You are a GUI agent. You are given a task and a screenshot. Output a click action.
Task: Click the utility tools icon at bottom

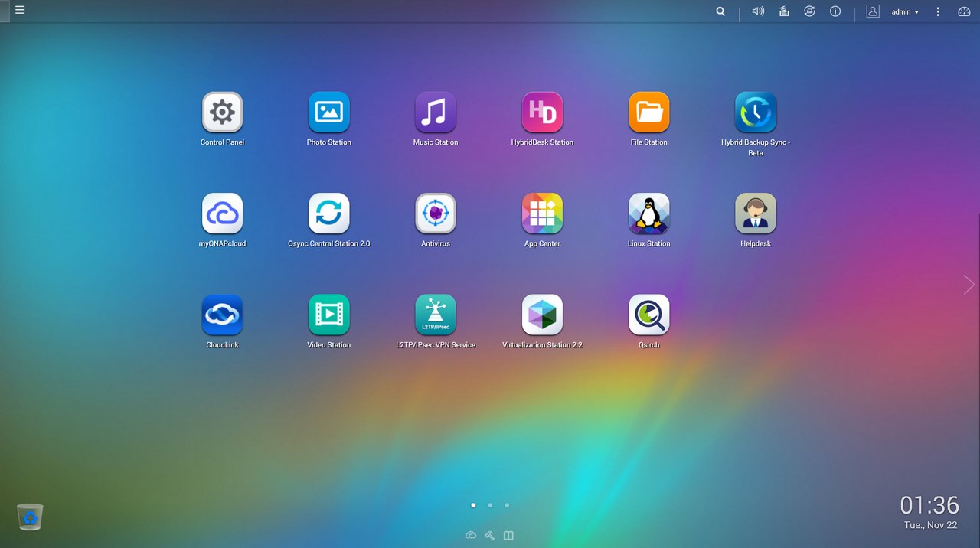coord(490,535)
